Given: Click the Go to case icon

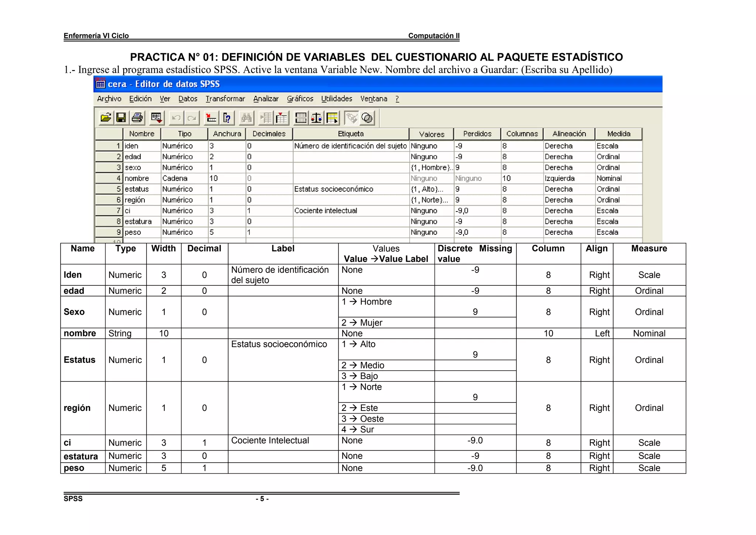Looking at the screenshot, I should click(x=211, y=118).
